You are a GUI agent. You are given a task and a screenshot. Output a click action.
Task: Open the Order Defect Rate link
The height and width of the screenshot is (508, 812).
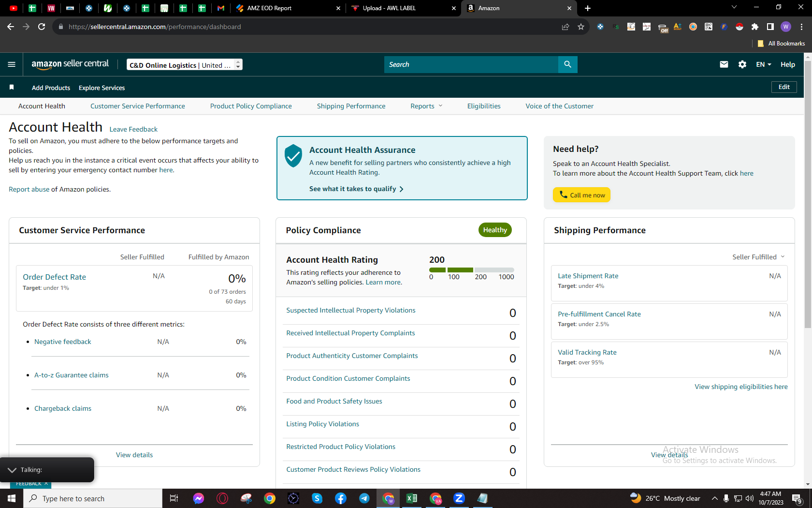54,277
